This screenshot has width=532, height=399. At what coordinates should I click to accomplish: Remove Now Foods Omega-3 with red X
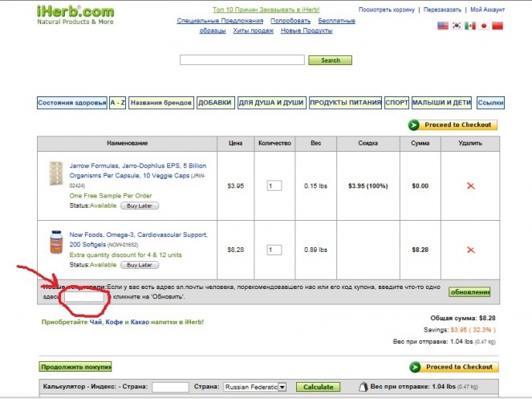pyautogui.click(x=470, y=250)
